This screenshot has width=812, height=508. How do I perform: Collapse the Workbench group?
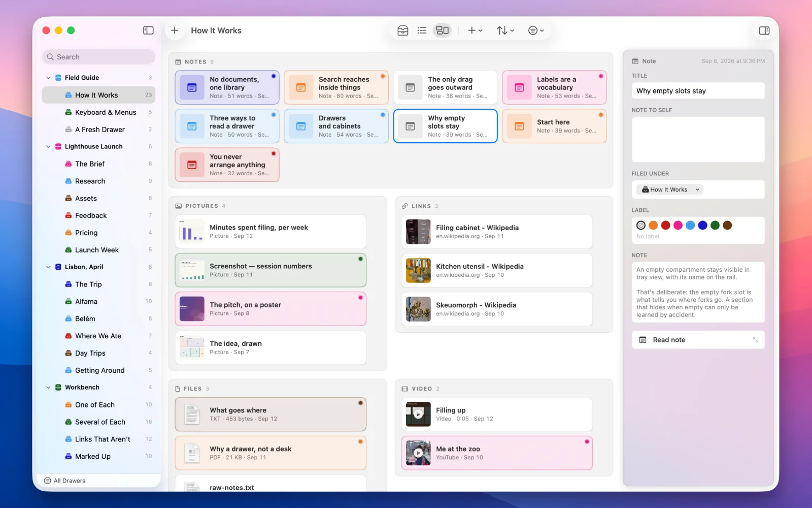(x=48, y=387)
